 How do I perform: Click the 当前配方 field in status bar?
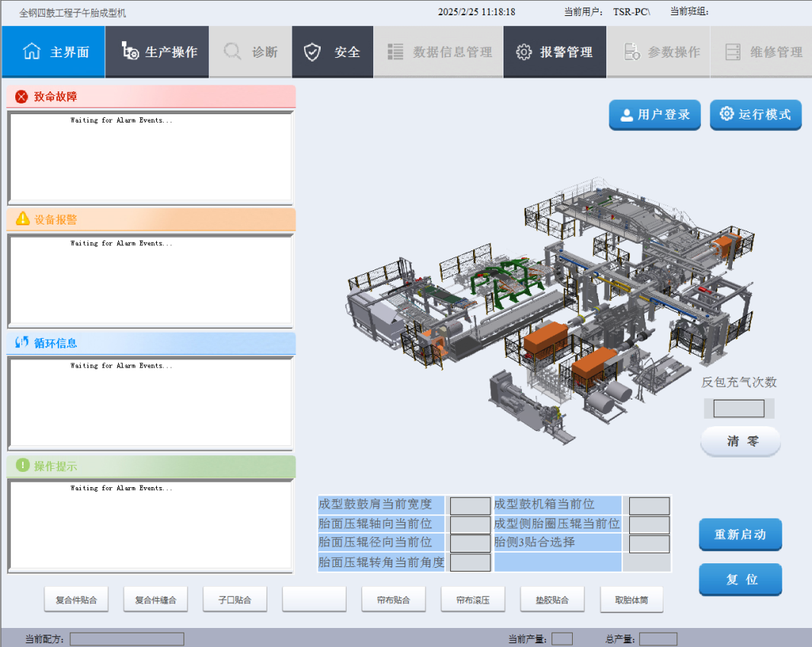pyautogui.click(x=126, y=639)
